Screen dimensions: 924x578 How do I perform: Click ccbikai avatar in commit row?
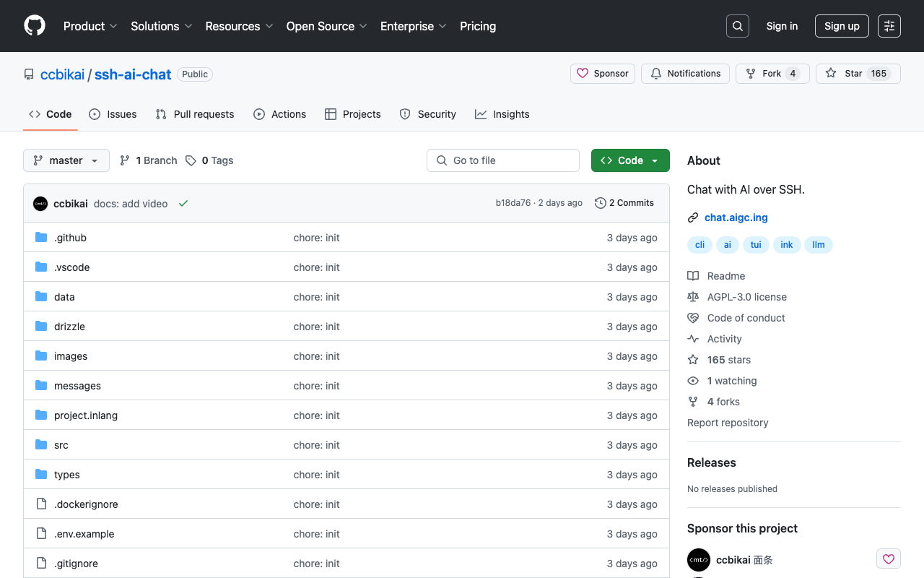click(40, 204)
